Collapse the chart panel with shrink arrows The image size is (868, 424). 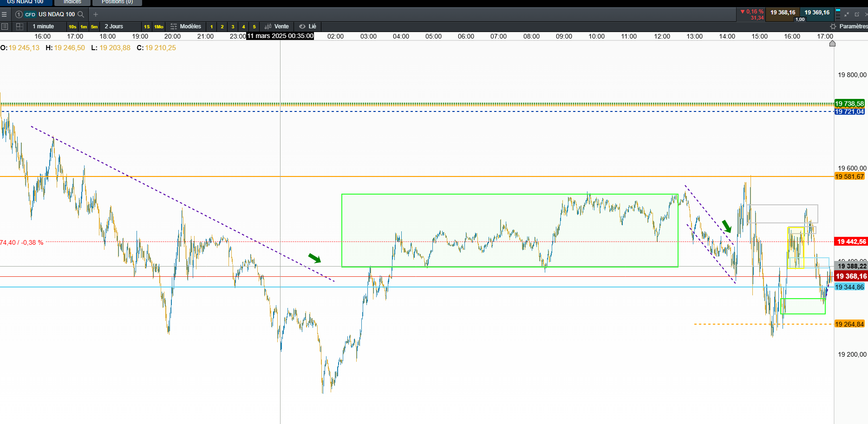click(x=847, y=14)
